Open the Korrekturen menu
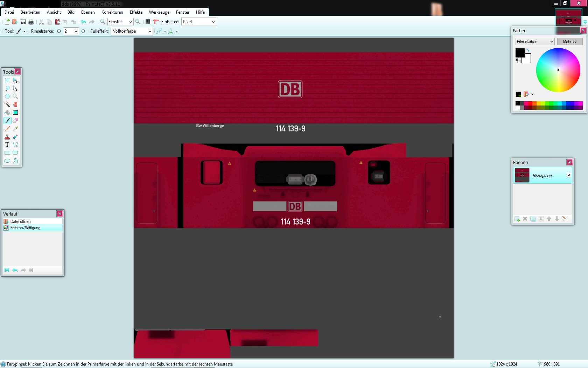The height and width of the screenshot is (368, 588). point(112,12)
